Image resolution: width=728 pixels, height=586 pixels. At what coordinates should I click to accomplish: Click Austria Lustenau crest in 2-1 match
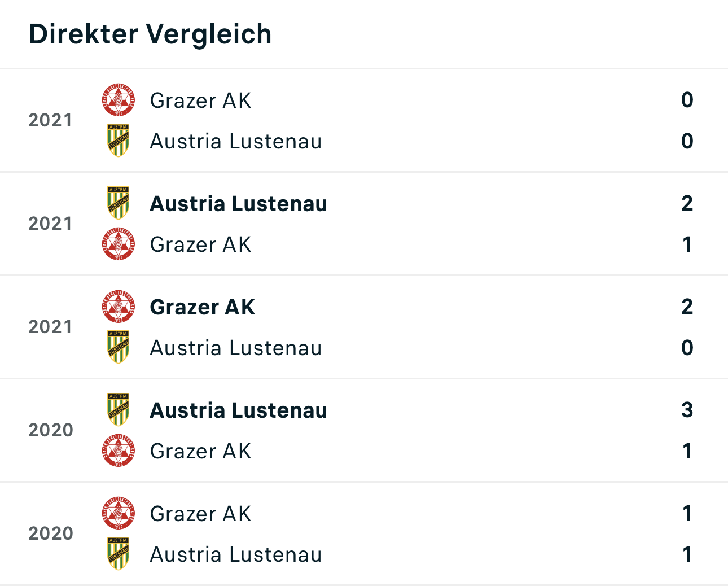119,203
